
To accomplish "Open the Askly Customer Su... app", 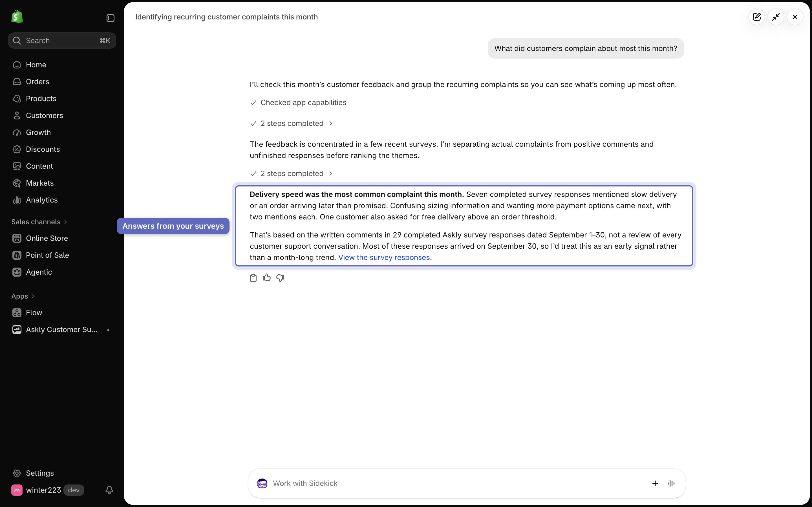I will (62, 330).
